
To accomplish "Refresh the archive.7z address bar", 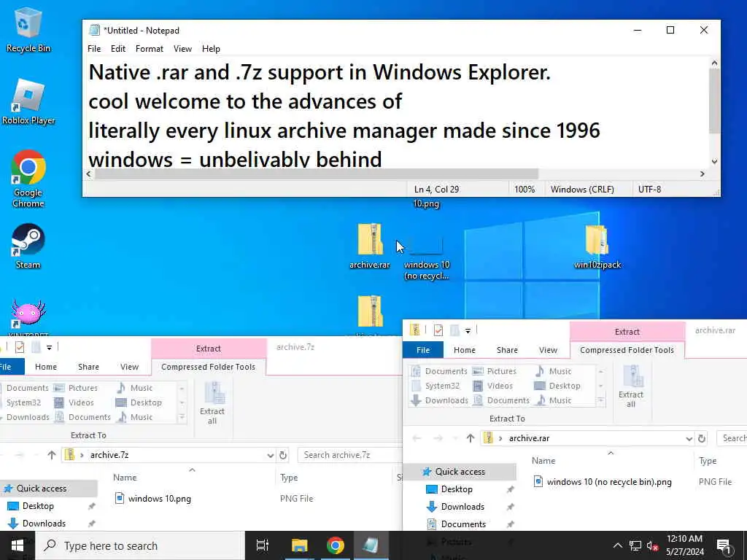I will tap(283, 455).
